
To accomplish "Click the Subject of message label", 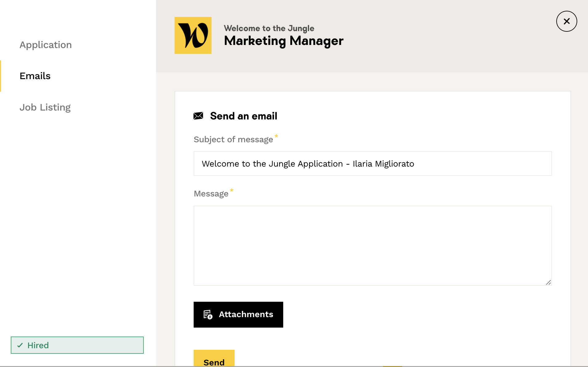I will [x=233, y=139].
